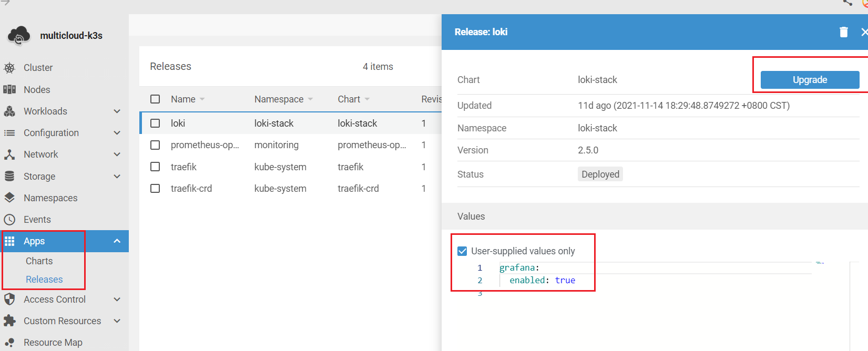Screen dimensions: 868x351
Task: Click the Network topology icon
Action: tap(9, 154)
